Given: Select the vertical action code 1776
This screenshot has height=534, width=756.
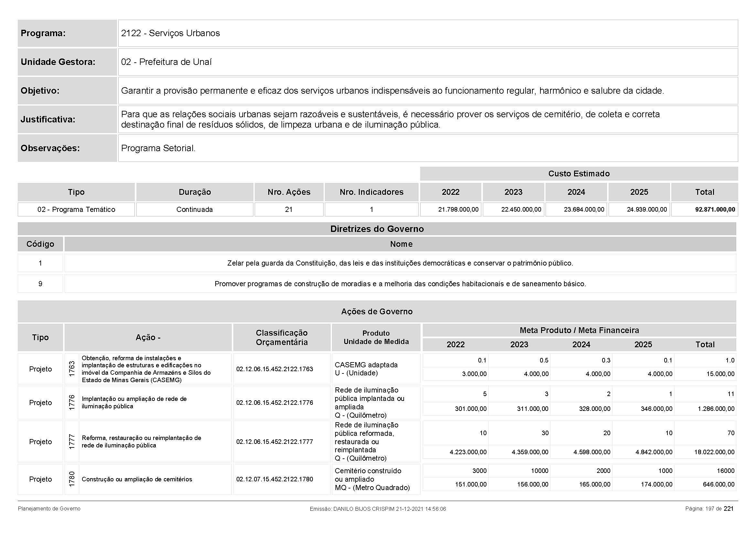Looking at the screenshot, I should (72, 403).
